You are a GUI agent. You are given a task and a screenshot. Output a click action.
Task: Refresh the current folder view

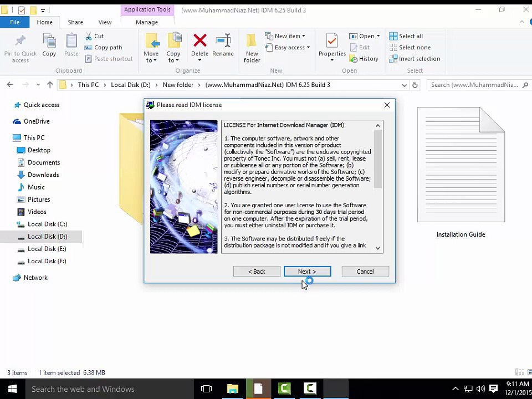(x=415, y=85)
